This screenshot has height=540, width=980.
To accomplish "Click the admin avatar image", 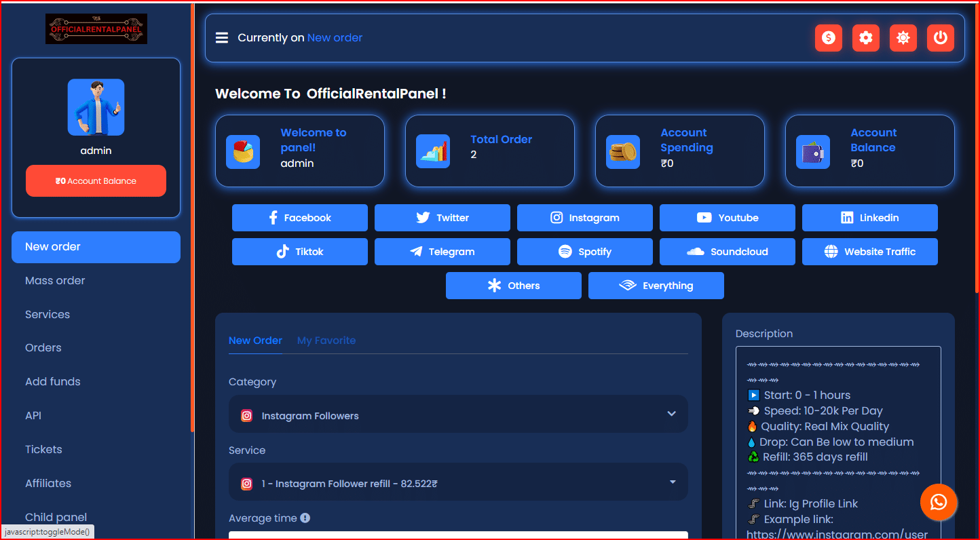I will point(96,107).
